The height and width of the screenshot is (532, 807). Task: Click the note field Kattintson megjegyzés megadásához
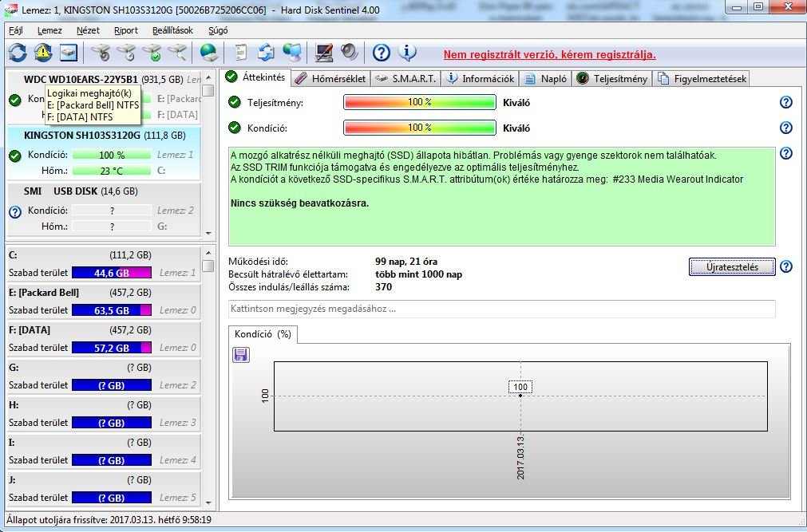(502, 309)
